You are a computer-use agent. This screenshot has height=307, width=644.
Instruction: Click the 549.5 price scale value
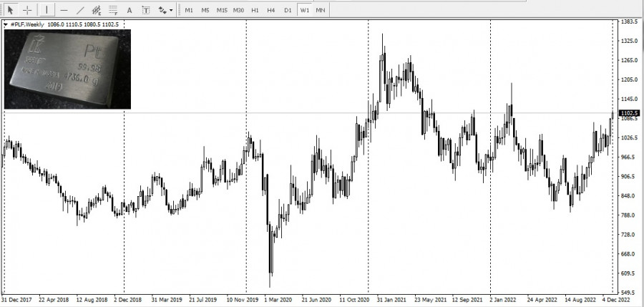(x=629, y=293)
